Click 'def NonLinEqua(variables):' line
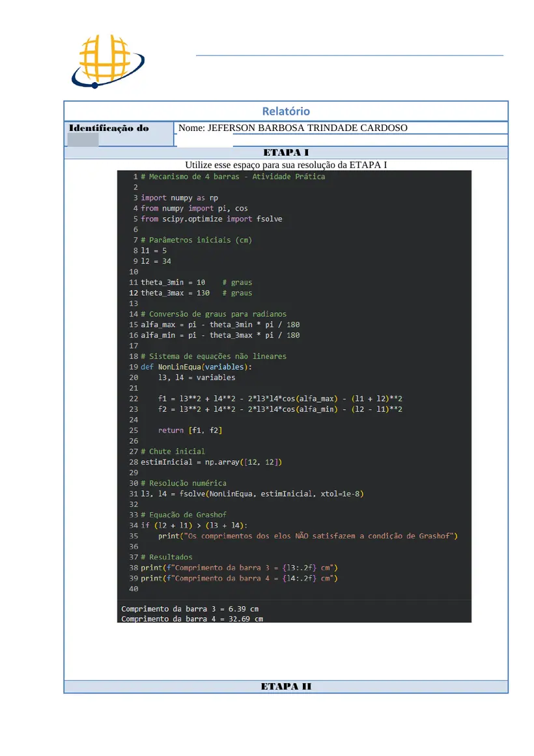Viewport: 534px width, 756px height. (196, 368)
